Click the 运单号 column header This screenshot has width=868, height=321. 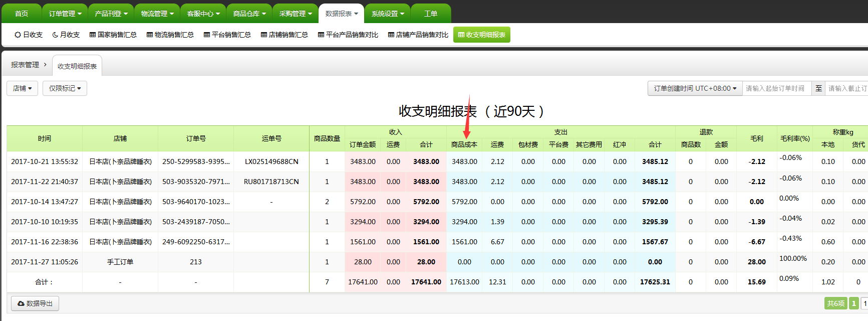[x=271, y=138]
